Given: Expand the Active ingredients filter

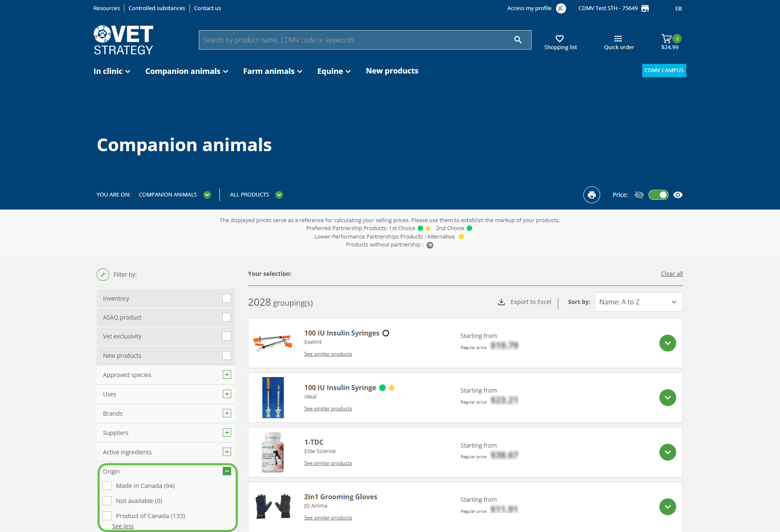Looking at the screenshot, I should coord(227,452).
